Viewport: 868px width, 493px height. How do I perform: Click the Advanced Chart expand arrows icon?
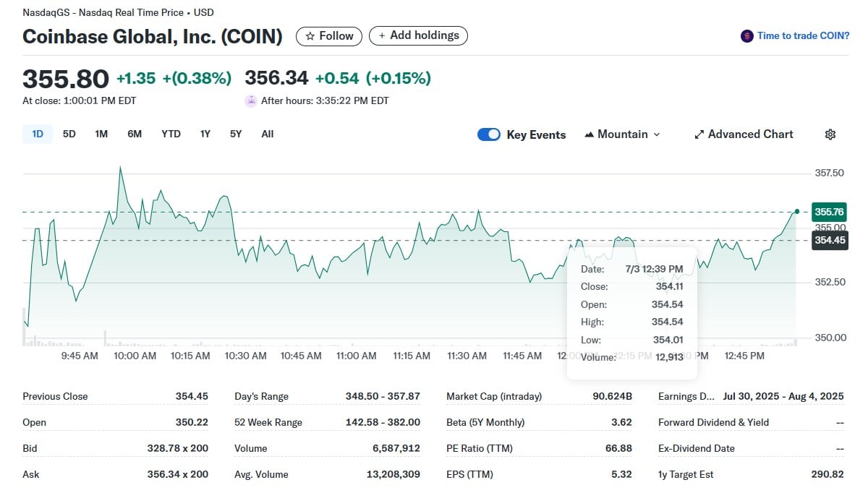pyautogui.click(x=699, y=134)
